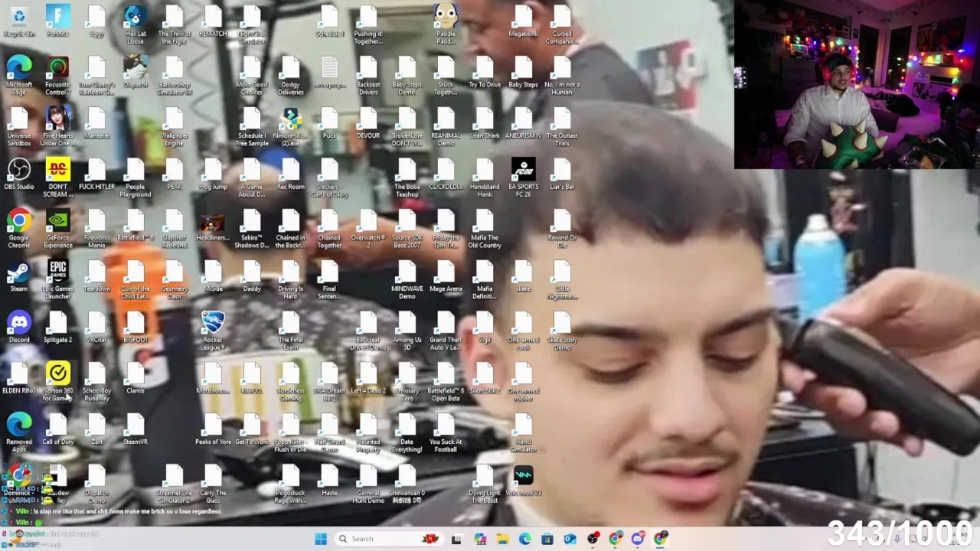The image size is (980, 551).
Task: Open Microsoft Store from the taskbar
Action: tap(547, 539)
